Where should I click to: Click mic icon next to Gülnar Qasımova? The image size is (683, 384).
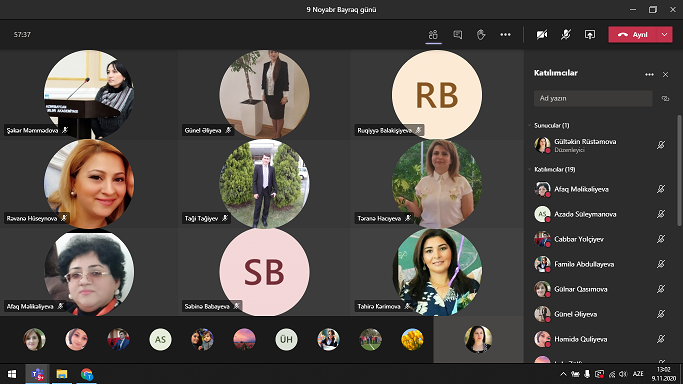coord(661,289)
